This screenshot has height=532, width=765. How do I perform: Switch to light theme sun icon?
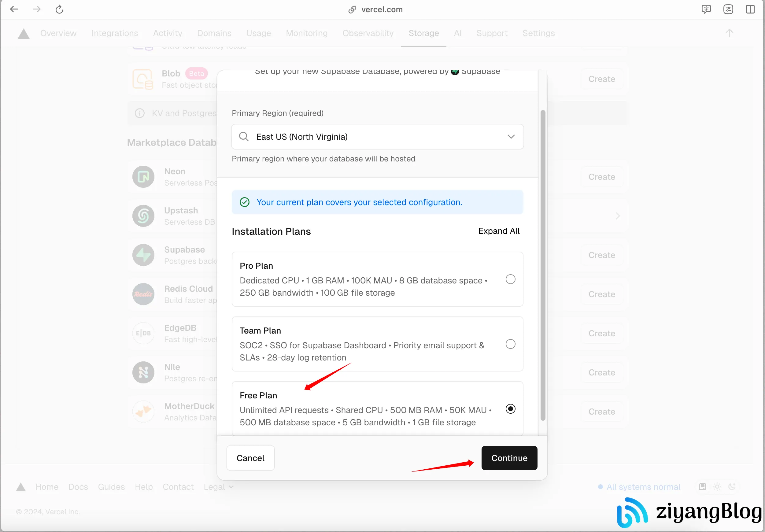pos(717,487)
